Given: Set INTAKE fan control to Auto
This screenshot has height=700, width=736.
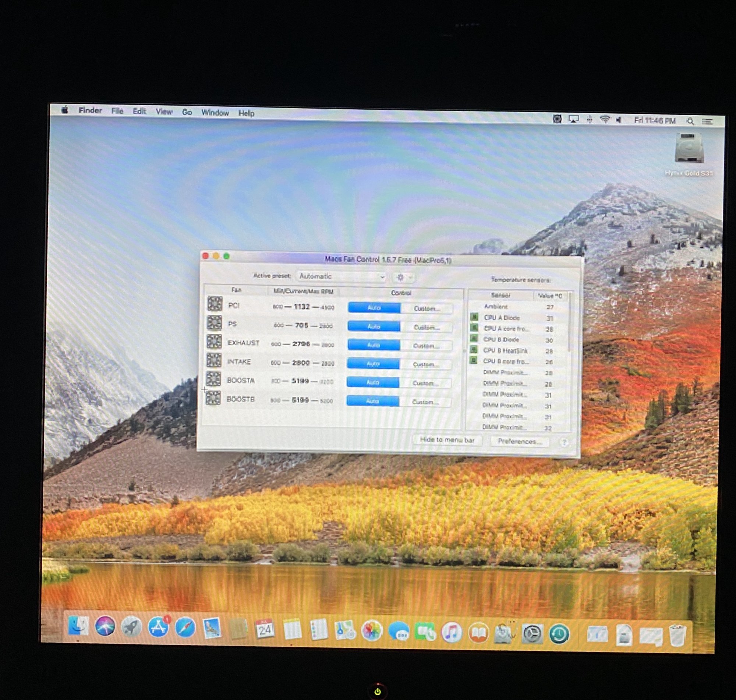Looking at the screenshot, I should (373, 363).
